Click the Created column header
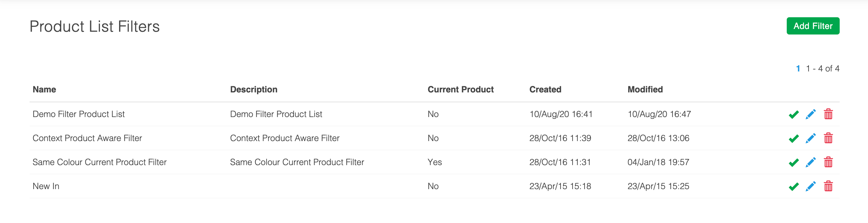The height and width of the screenshot is (223, 868). (x=545, y=89)
